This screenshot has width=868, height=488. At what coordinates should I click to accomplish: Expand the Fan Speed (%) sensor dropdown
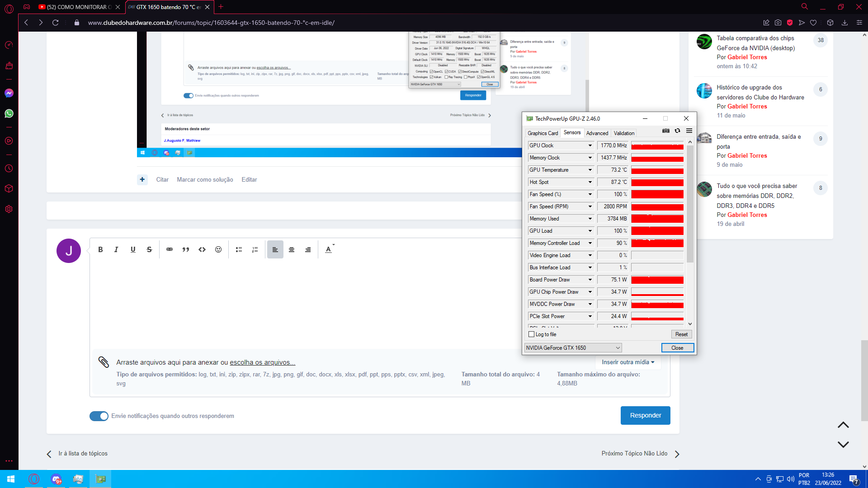[x=590, y=194]
